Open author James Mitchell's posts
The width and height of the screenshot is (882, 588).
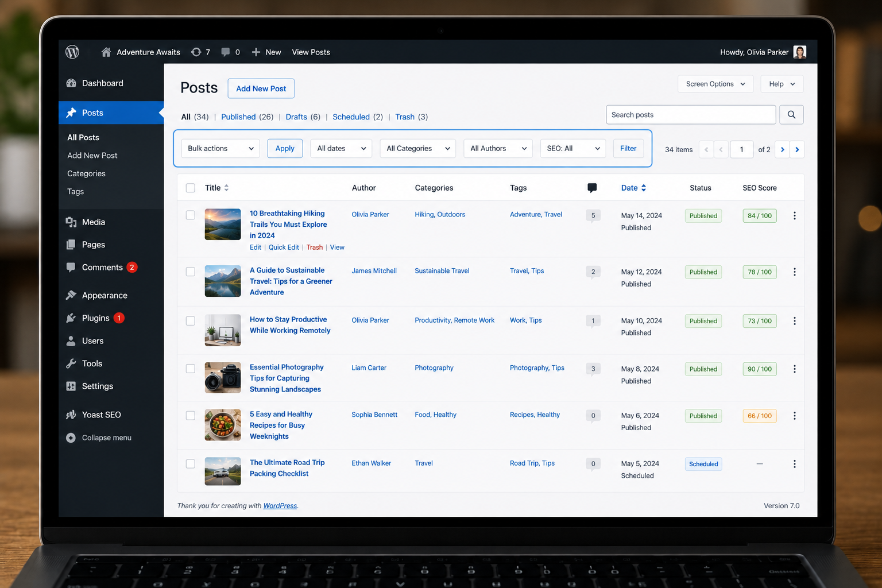[x=374, y=271]
